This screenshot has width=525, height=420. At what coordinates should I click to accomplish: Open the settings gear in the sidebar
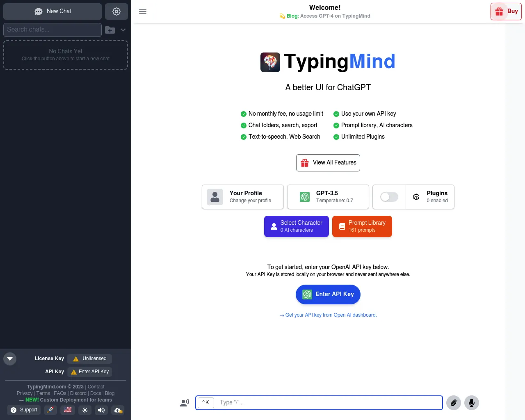pos(116,11)
